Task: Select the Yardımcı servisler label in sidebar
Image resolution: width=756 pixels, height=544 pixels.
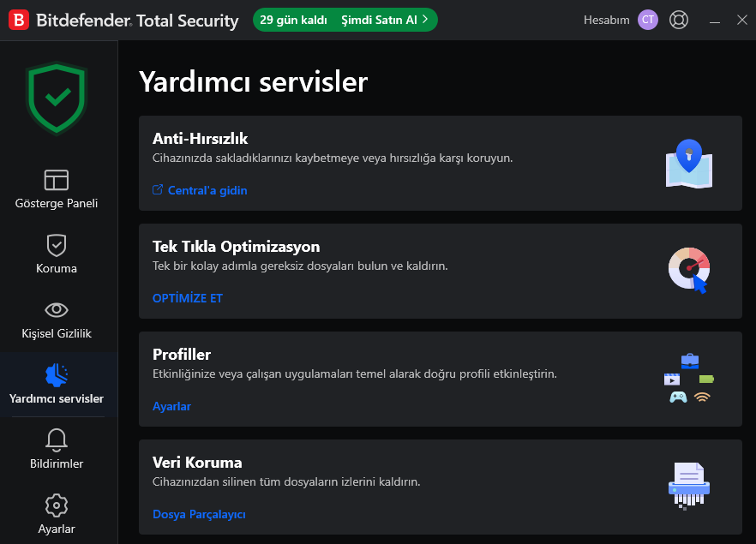Action: click(x=57, y=398)
